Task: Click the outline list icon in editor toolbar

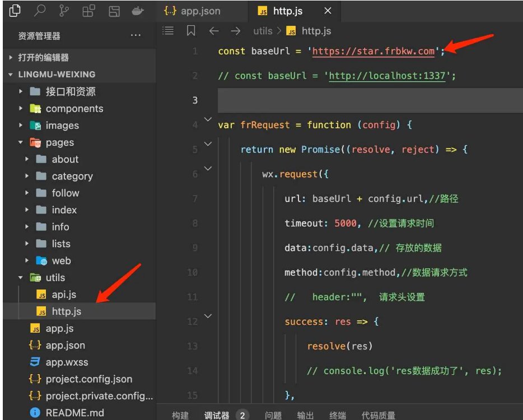Action: pos(168,31)
